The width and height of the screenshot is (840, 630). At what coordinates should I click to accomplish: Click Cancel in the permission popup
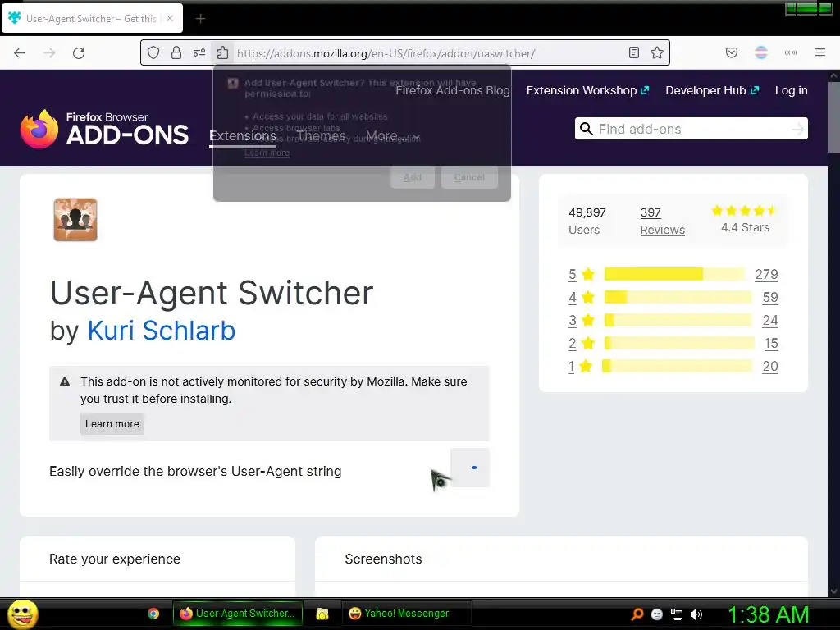coord(469,177)
